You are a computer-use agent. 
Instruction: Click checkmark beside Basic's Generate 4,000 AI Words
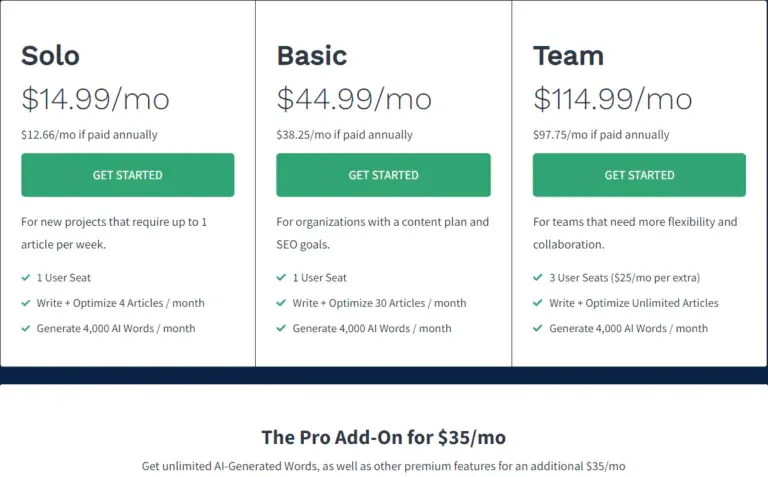(x=281, y=328)
